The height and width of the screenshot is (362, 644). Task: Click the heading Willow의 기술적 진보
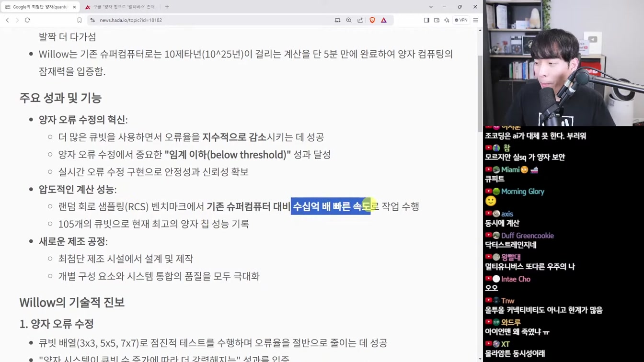point(72,302)
